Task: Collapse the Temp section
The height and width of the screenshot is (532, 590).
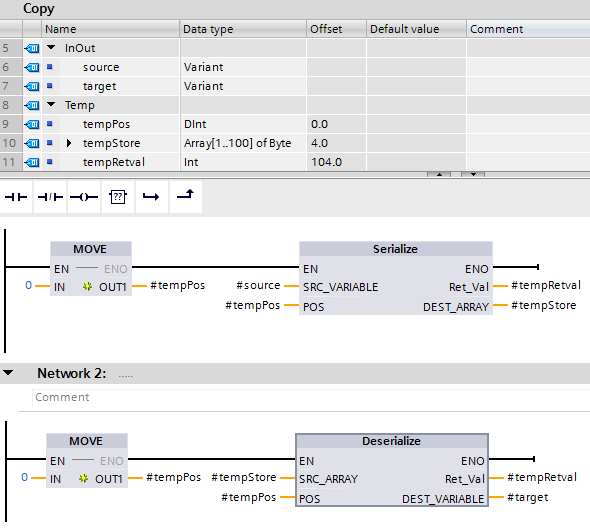Action: pos(51,104)
